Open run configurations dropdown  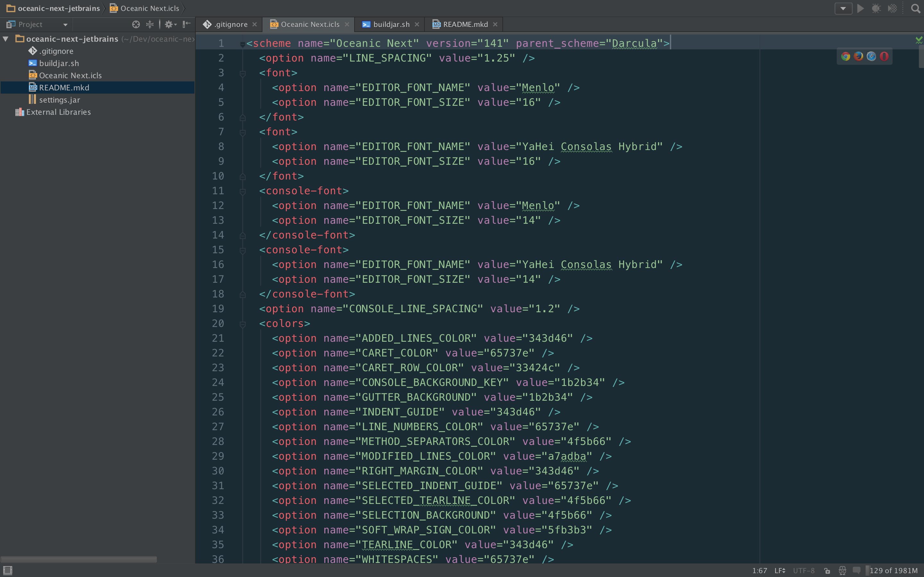click(x=843, y=8)
